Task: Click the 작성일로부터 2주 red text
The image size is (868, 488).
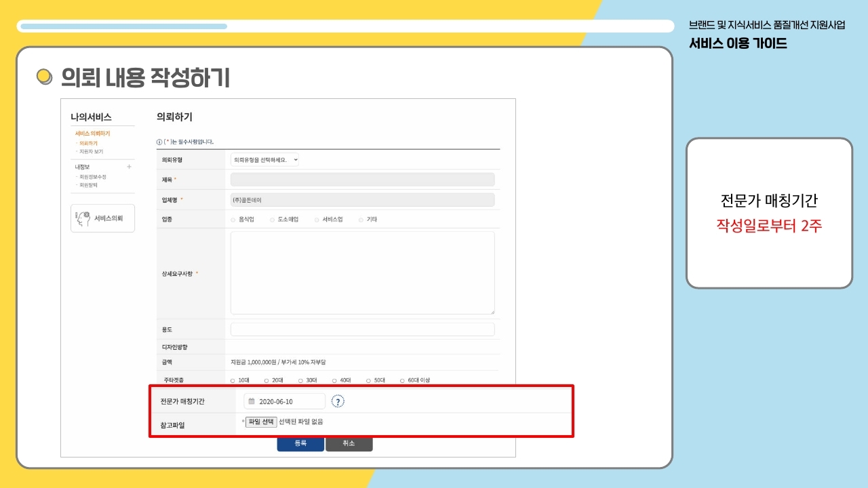Action: tap(769, 226)
